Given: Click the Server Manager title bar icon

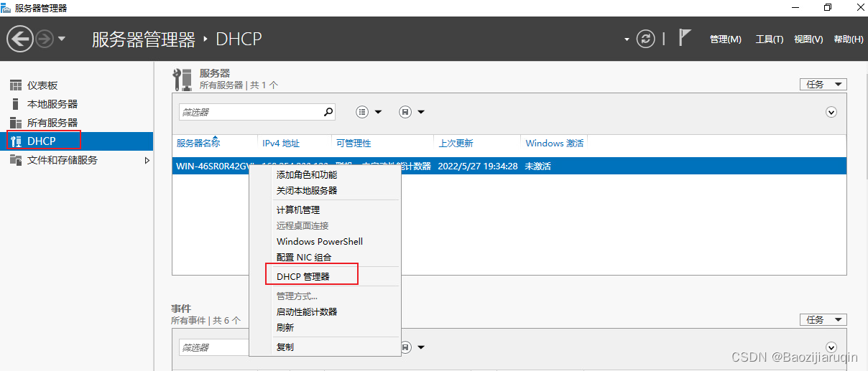Looking at the screenshot, I should [x=6, y=7].
